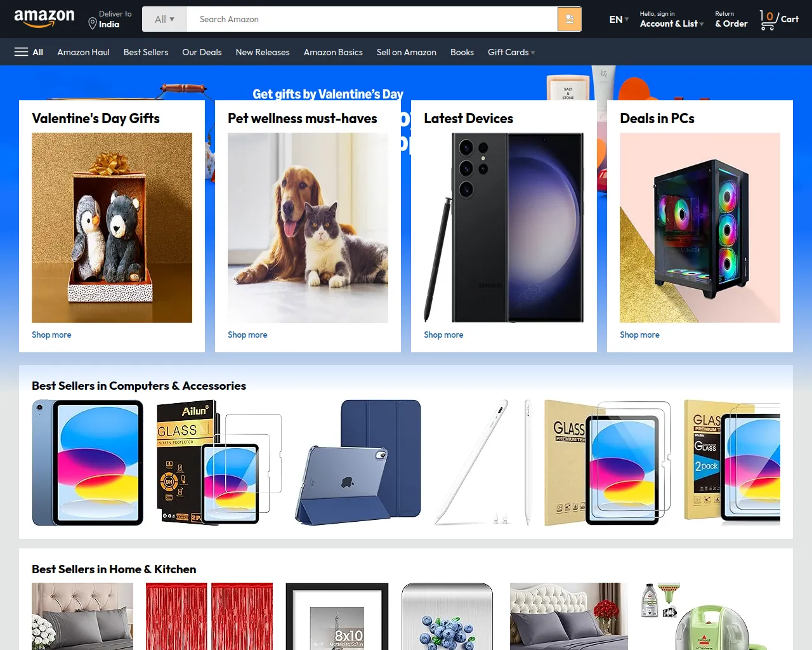Select the blue iPad best seller
812x650 pixels.
tap(88, 463)
